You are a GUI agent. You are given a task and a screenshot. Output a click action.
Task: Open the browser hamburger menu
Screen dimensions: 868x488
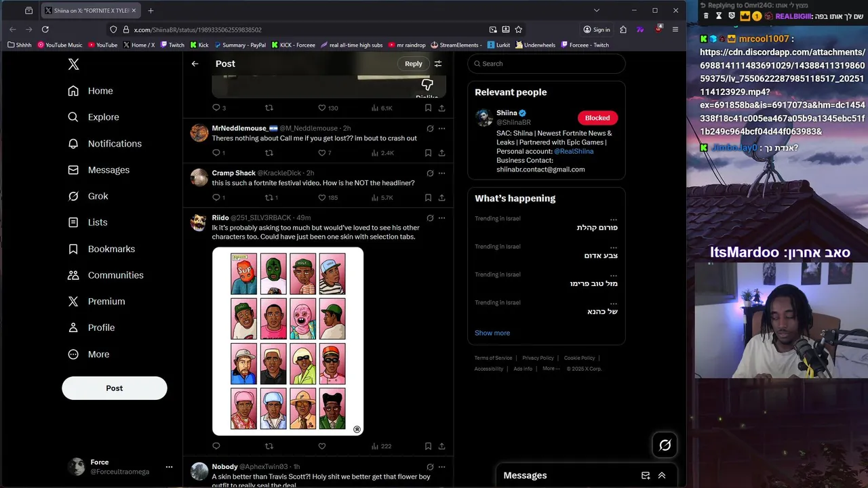tap(675, 30)
